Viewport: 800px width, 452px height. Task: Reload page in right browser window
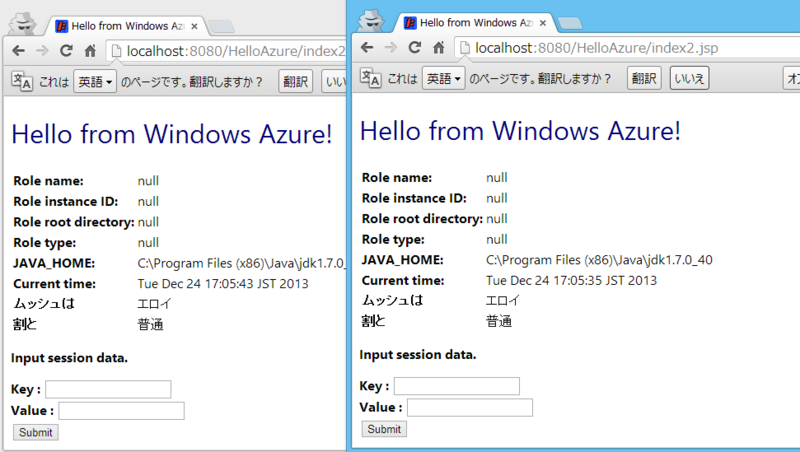415,47
